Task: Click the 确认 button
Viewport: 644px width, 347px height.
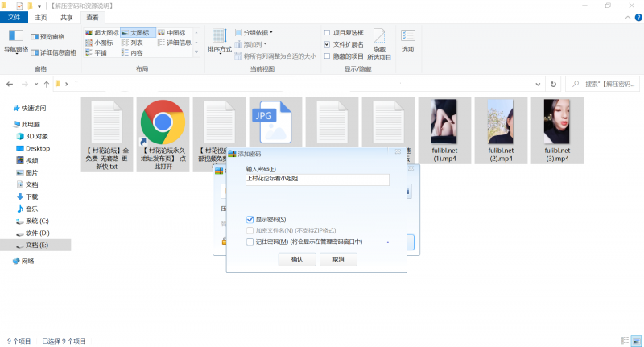Action: point(296,259)
